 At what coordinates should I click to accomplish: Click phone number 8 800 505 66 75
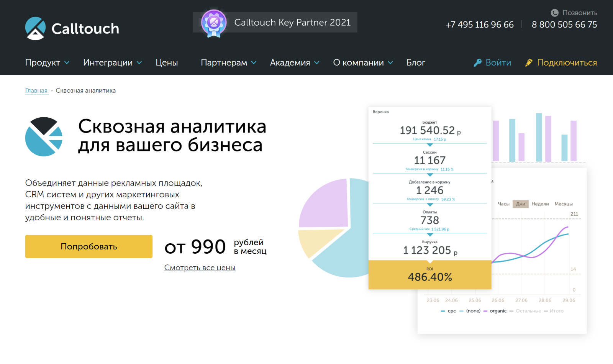pos(564,25)
